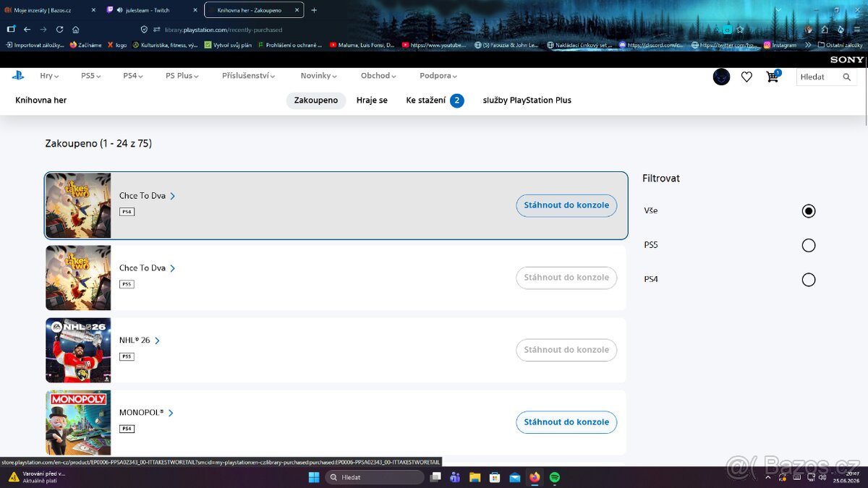Open the wishlist heart icon

(x=746, y=77)
